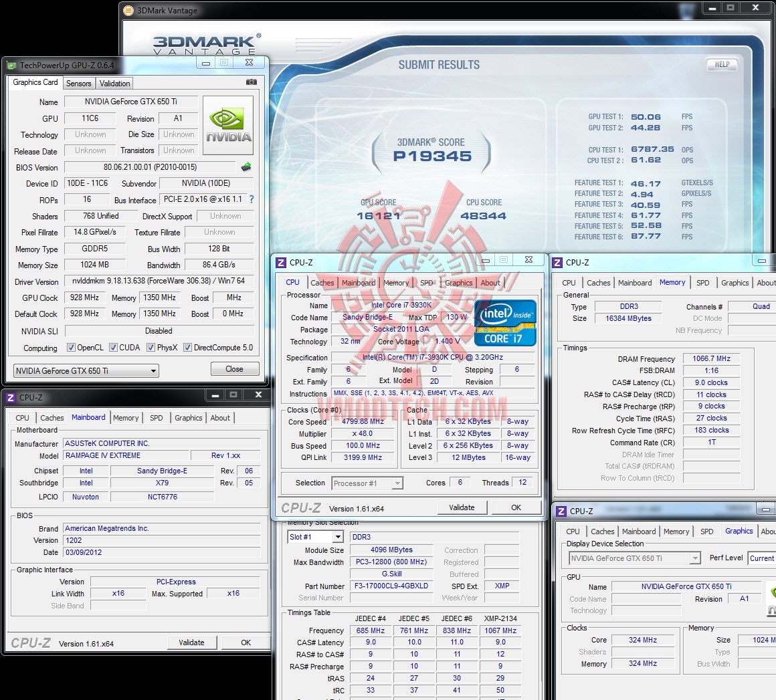776x700 pixels.
Task: Click the Intel Core i7 logo in CPU-Z
Action: tap(505, 322)
